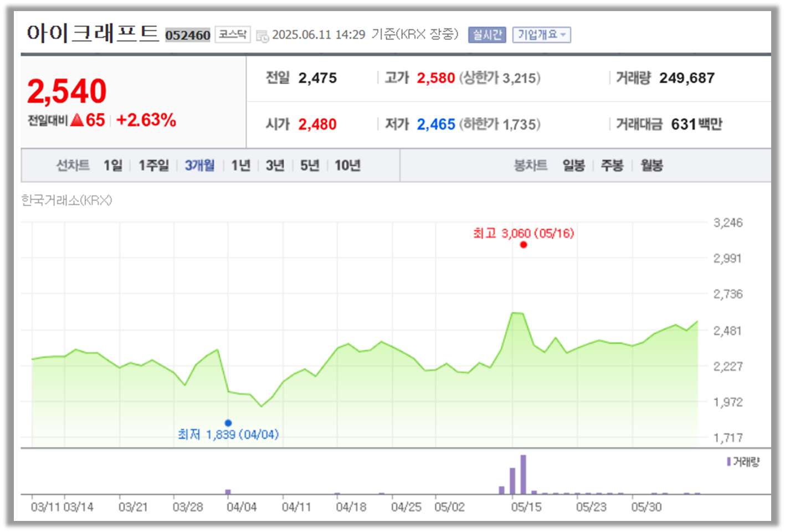Viewport: 785px width, 532px height.
Task: Click the red up-triangle change indicator
Action: pyautogui.click(x=77, y=120)
